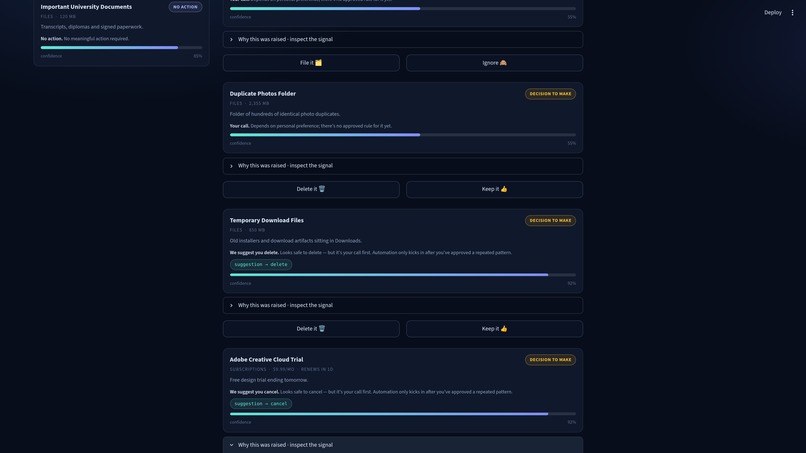Viewport: 806px width, 453px height.
Task: Select the Important University Documents title
Action: [86, 7]
